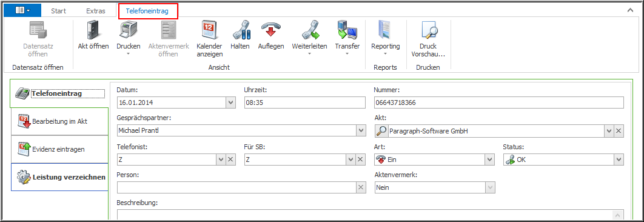
Task: Click into the Nummer input field
Action: [x=498, y=103]
